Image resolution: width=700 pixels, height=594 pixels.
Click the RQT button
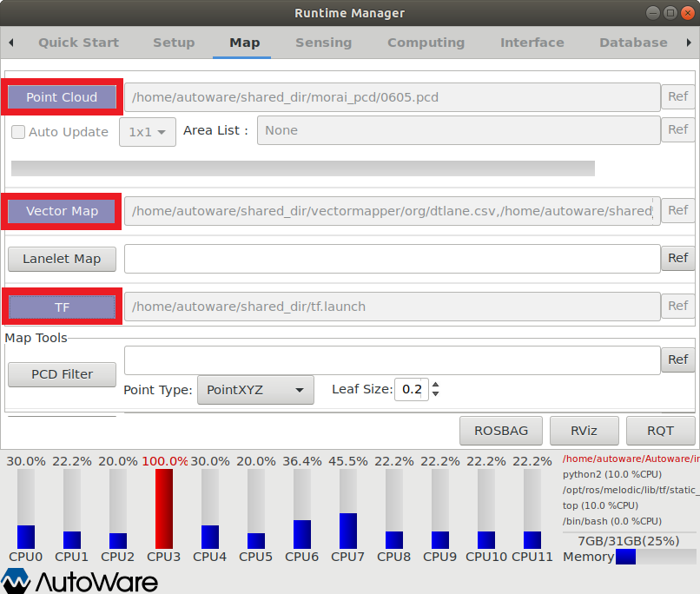pos(660,431)
